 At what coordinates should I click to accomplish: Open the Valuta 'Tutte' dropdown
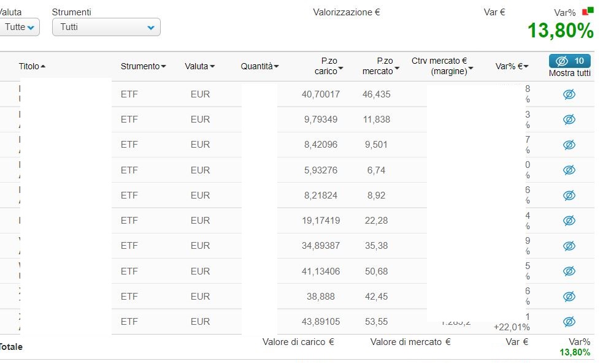tap(18, 27)
